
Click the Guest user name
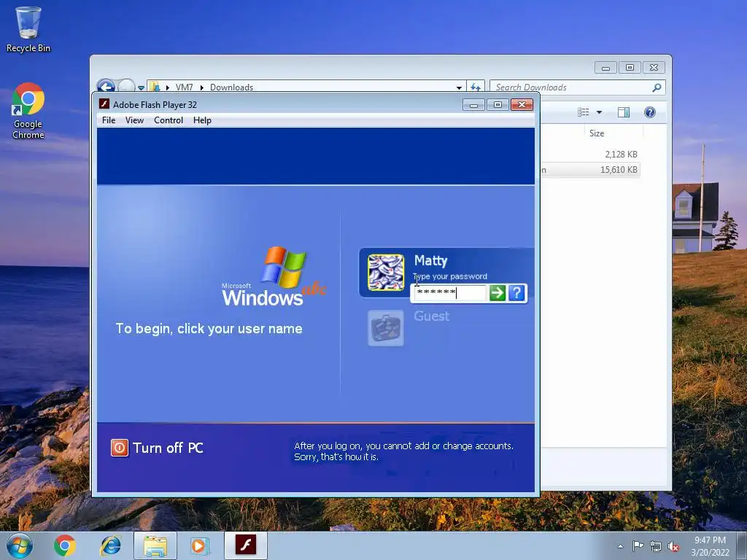[x=432, y=316]
